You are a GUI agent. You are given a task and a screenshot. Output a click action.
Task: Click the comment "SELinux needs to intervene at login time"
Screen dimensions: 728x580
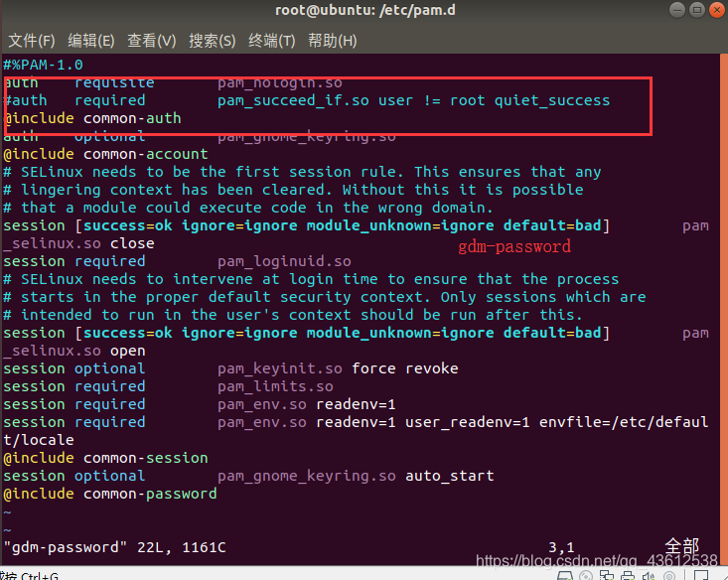click(311, 279)
